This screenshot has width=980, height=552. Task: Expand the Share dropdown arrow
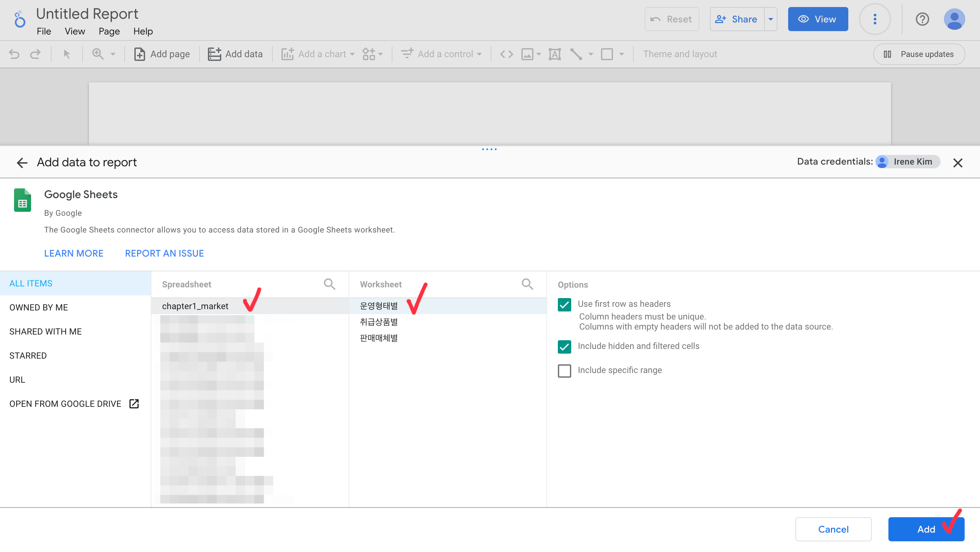(771, 19)
